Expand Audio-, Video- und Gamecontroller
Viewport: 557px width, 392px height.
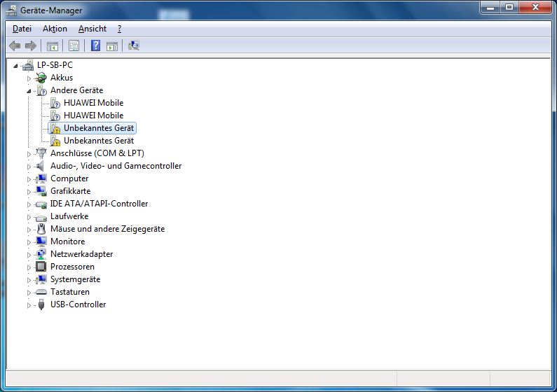point(29,167)
